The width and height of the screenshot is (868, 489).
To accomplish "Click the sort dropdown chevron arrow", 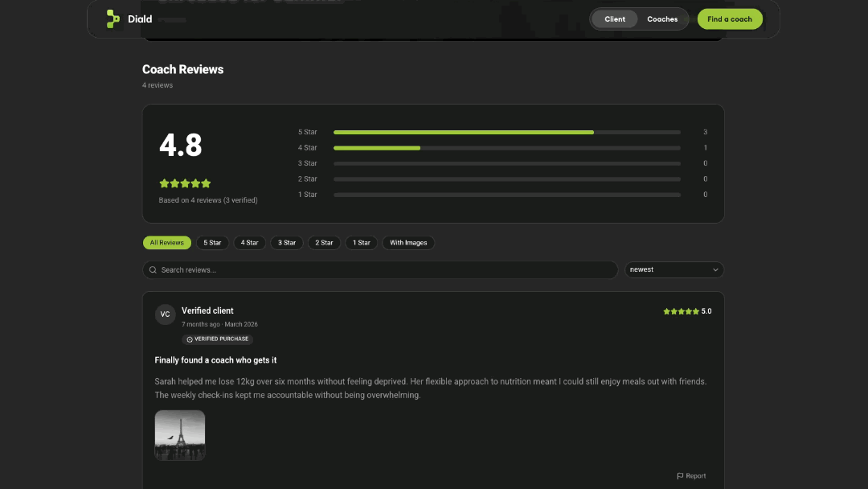I will point(715,269).
